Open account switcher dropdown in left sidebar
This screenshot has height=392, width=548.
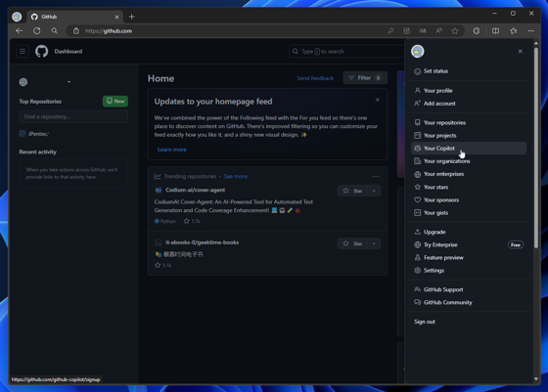point(68,82)
